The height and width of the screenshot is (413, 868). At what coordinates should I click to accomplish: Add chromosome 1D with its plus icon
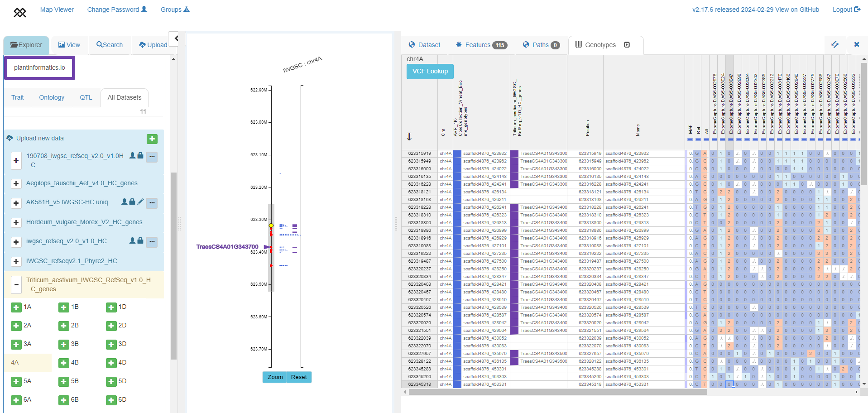pos(111,307)
